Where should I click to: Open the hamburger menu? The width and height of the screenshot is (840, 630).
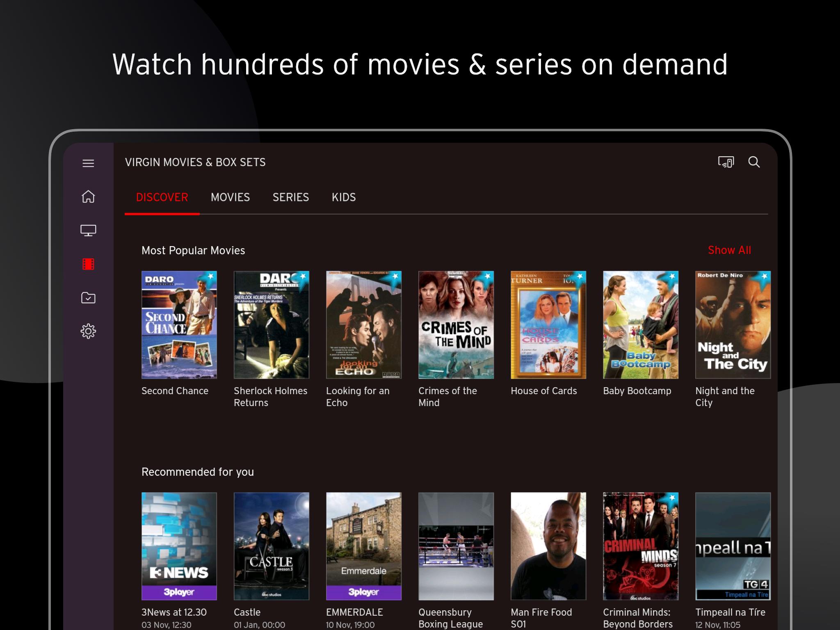click(88, 163)
